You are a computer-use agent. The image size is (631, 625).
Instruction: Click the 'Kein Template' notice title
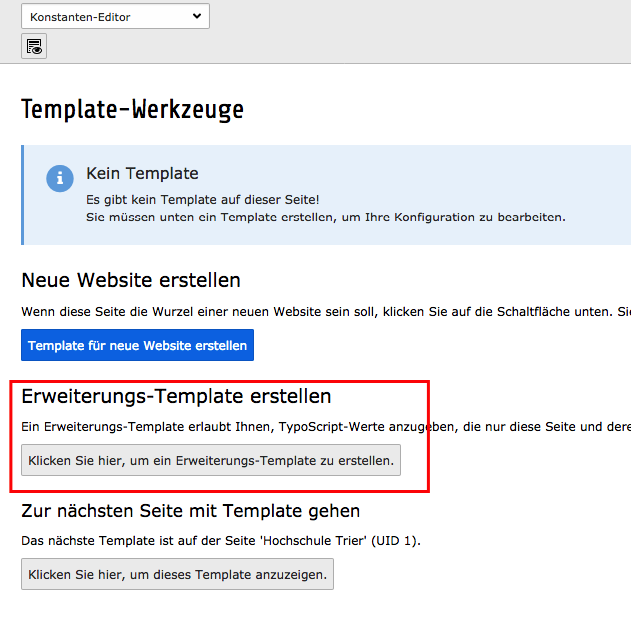(x=142, y=173)
